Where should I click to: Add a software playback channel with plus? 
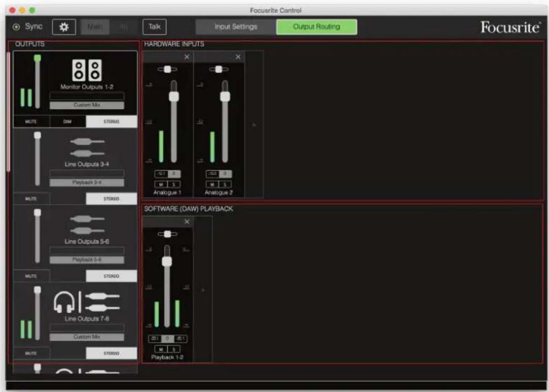203,290
